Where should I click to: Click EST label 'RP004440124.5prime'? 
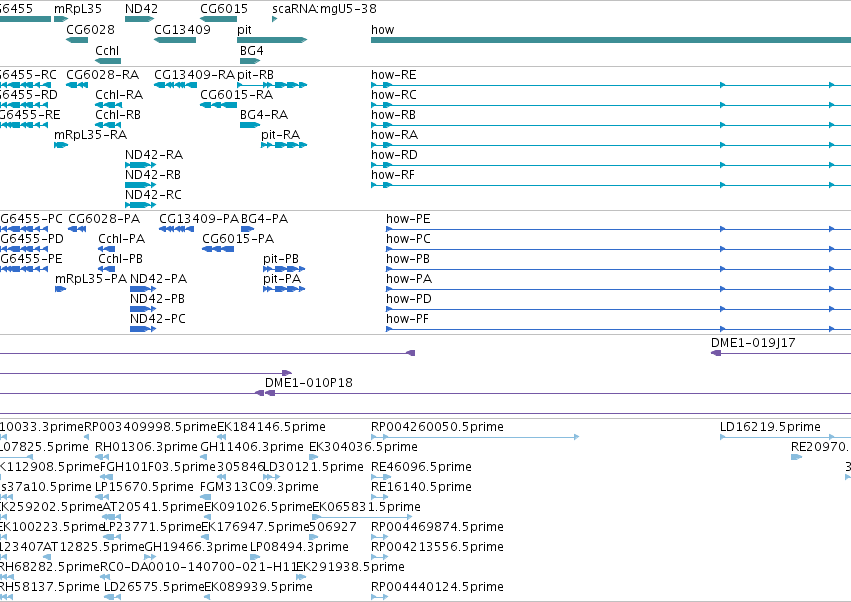(437, 588)
